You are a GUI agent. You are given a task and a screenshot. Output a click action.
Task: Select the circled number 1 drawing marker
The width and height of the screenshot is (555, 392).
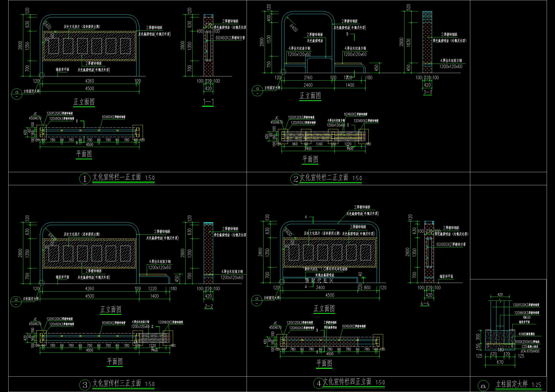click(x=85, y=179)
